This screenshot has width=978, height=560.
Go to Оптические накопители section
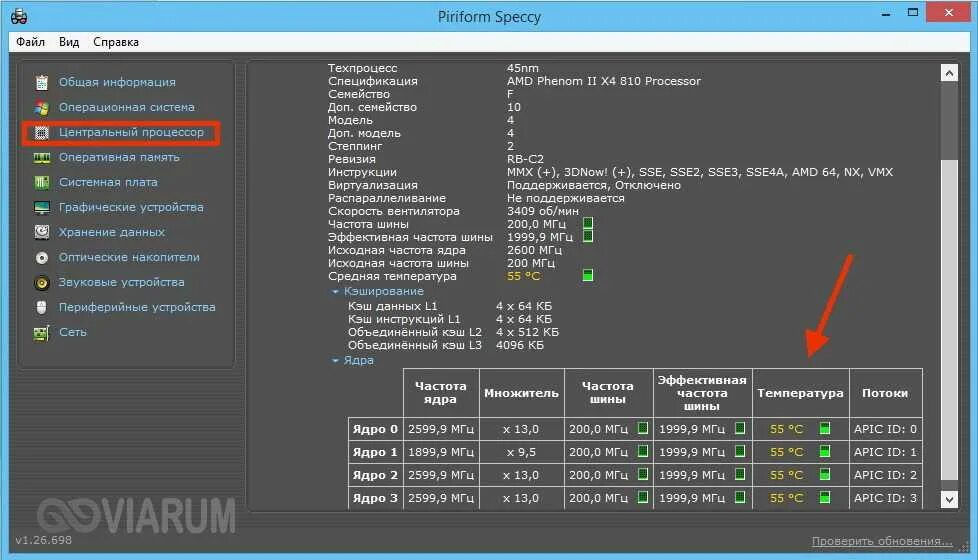129,257
